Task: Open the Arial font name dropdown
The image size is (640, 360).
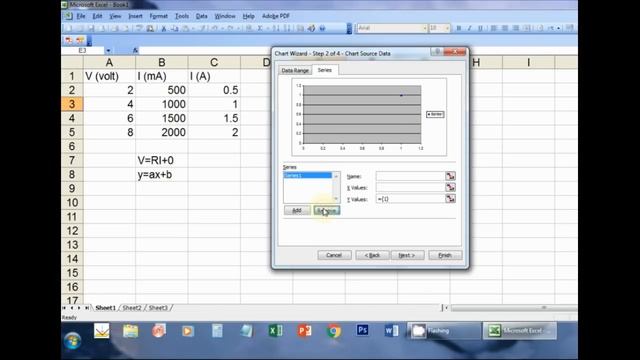Action: coord(424,28)
